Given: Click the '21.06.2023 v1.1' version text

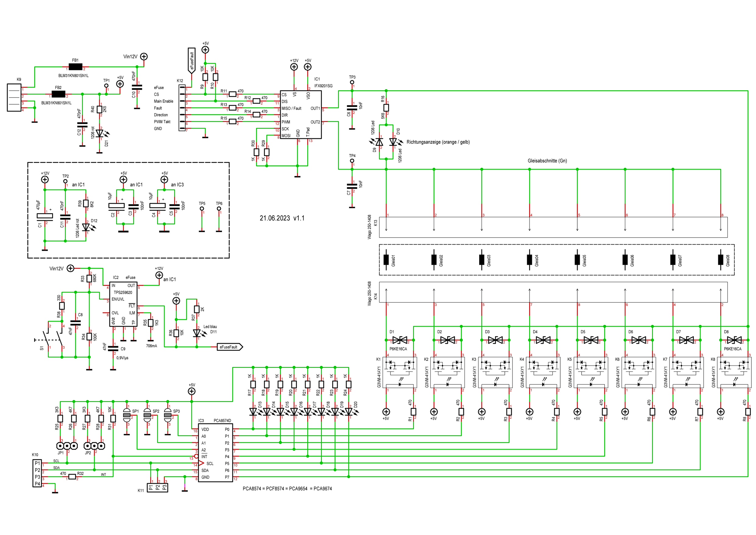Looking at the screenshot, I should [282, 218].
